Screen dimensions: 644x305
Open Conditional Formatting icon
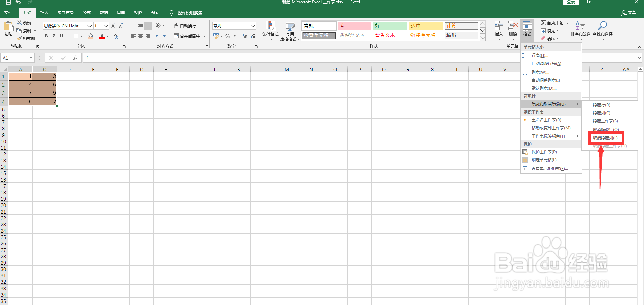271,26
